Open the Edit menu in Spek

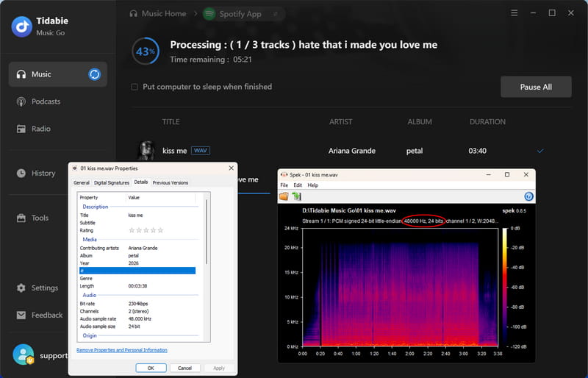coord(298,185)
